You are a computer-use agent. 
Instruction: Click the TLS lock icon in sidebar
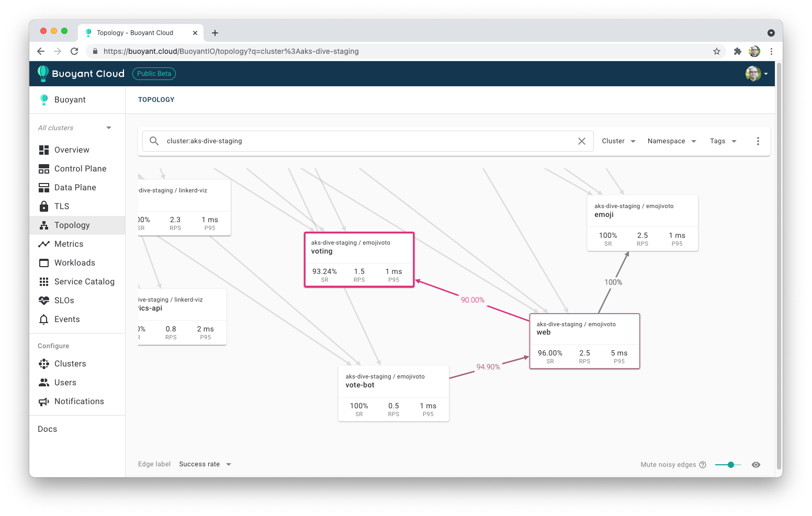point(44,207)
